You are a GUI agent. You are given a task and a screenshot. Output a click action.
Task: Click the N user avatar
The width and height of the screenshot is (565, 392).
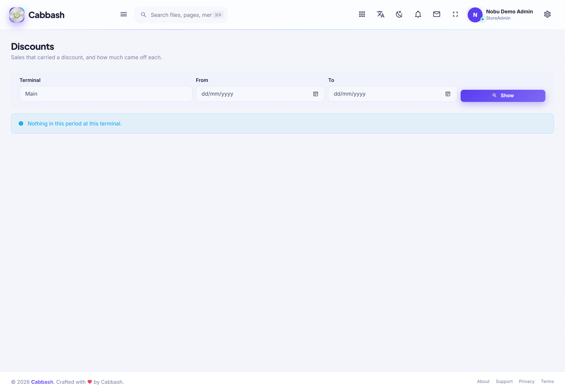(x=475, y=15)
